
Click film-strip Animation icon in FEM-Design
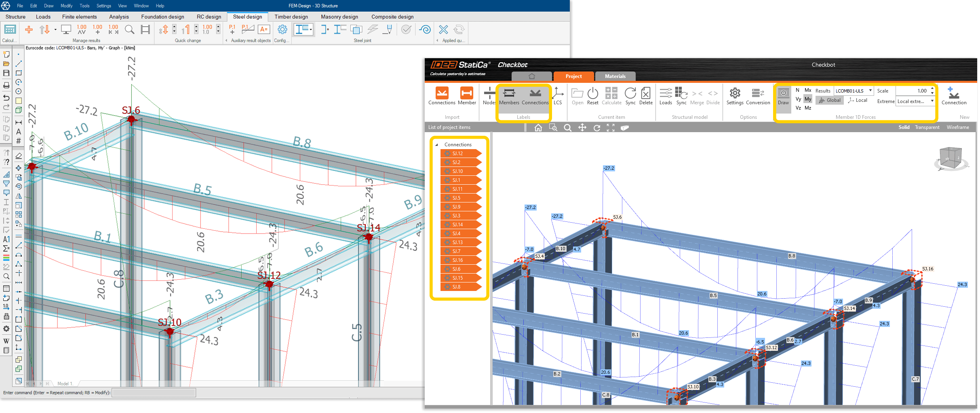[145, 29]
